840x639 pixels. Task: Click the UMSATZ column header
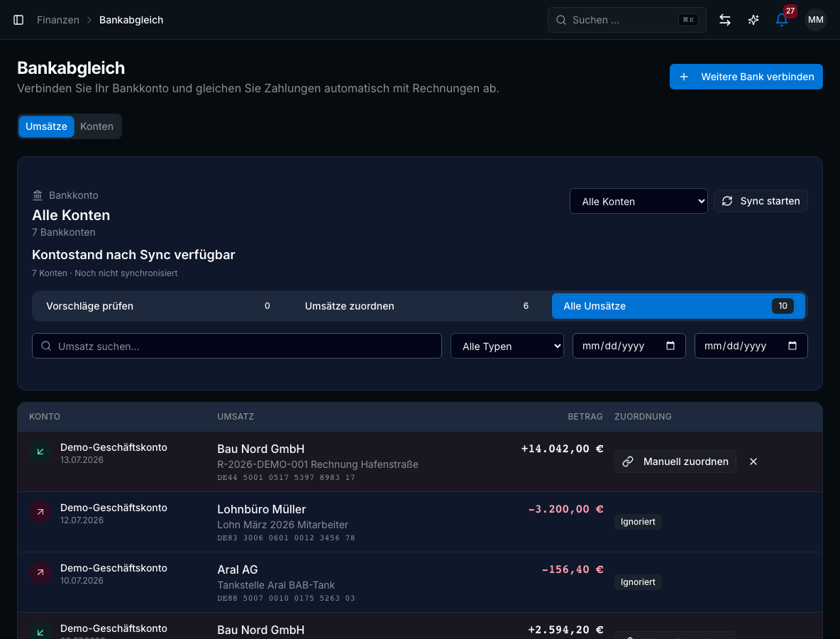point(236,417)
